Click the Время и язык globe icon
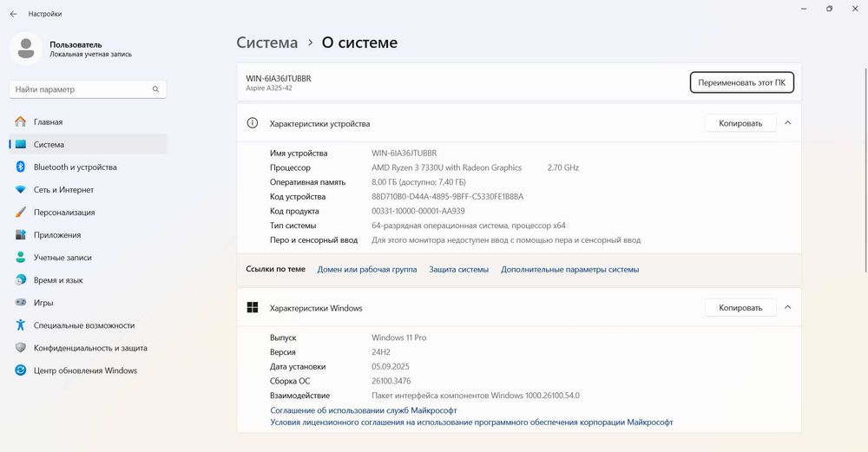The width and height of the screenshot is (868, 452). point(21,280)
